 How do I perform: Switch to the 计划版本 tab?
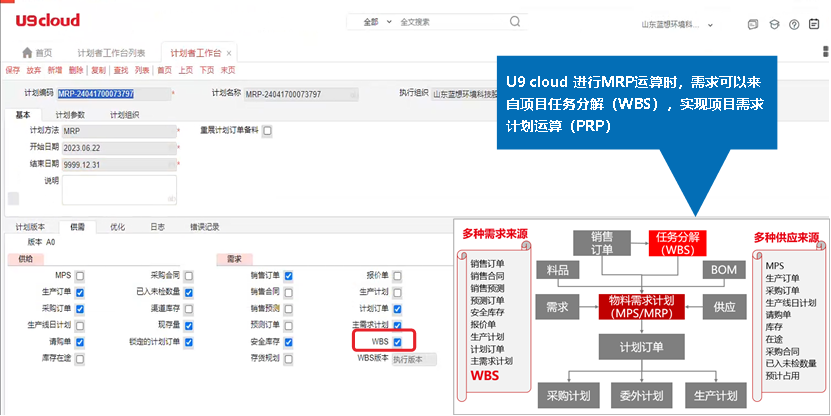click(30, 227)
